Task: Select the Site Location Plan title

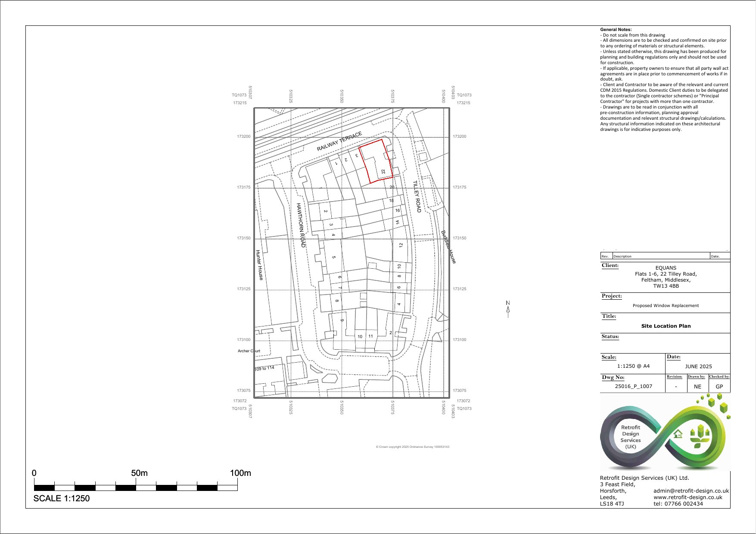Action: point(666,326)
